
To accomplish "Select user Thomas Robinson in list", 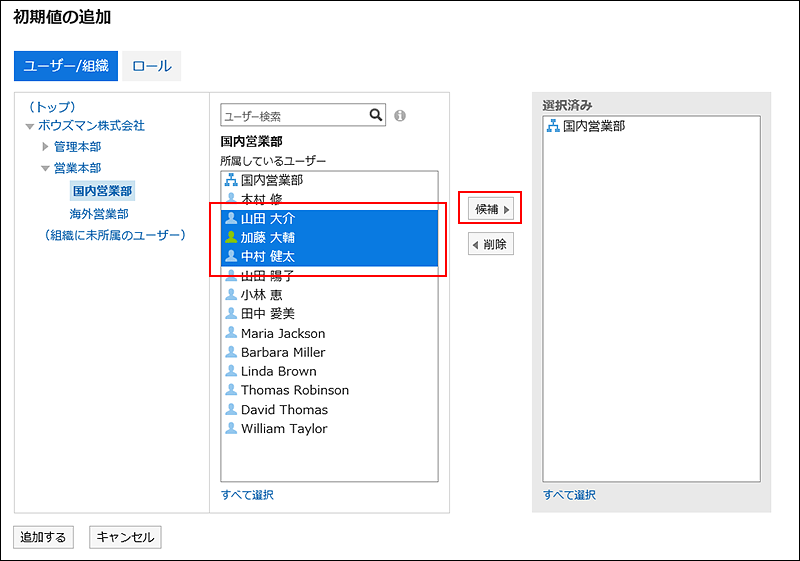I will click(294, 390).
